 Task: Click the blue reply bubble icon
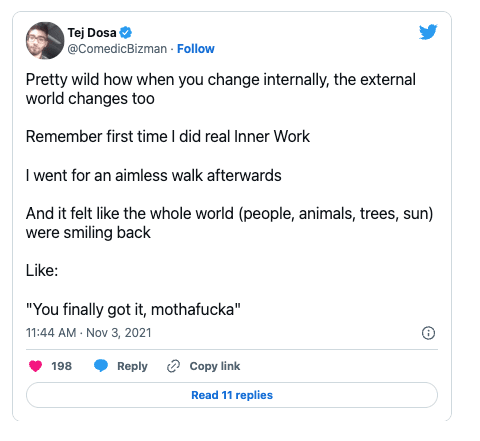tap(101, 366)
